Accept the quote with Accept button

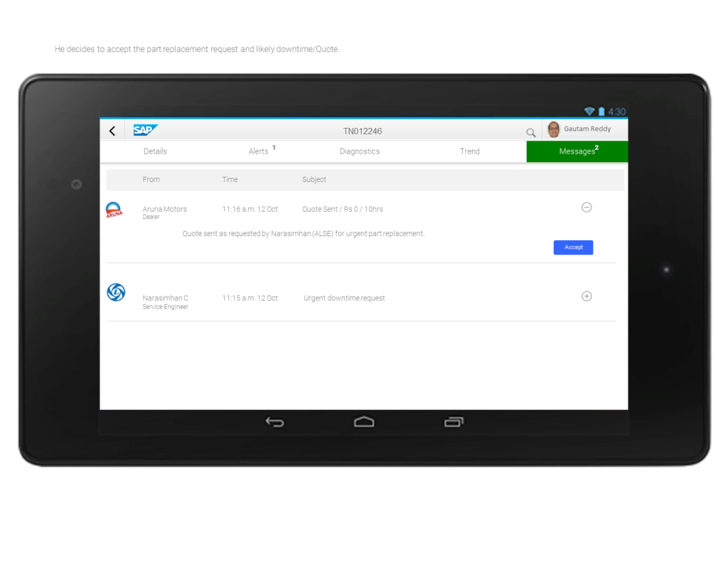573,247
